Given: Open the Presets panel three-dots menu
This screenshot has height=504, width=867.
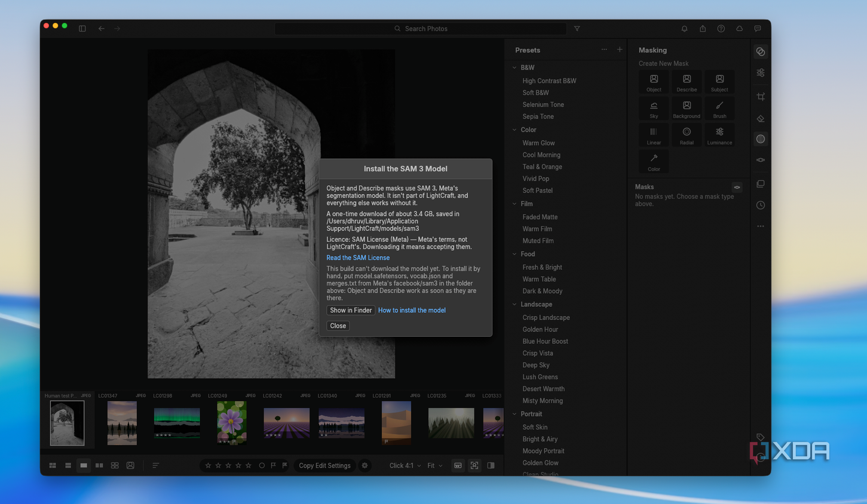Looking at the screenshot, I should tap(604, 50).
